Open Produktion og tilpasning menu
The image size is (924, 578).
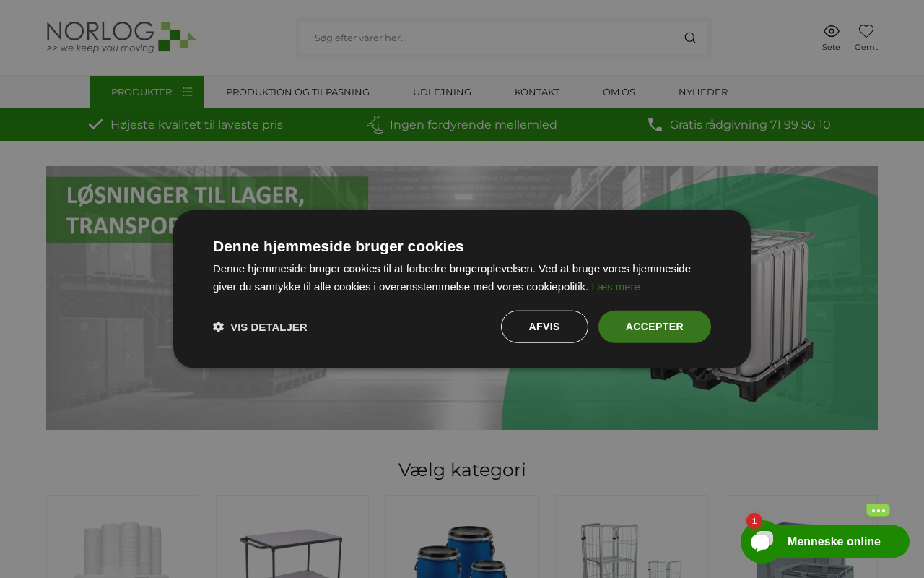click(x=297, y=92)
